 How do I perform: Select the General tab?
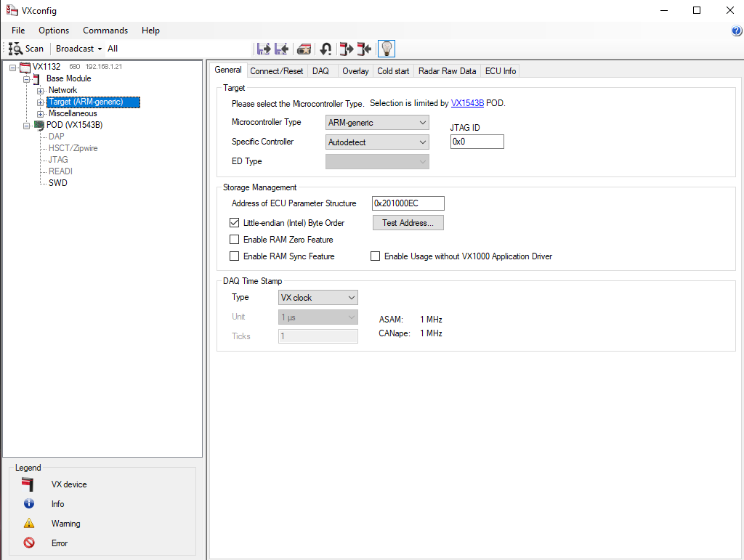click(x=228, y=70)
